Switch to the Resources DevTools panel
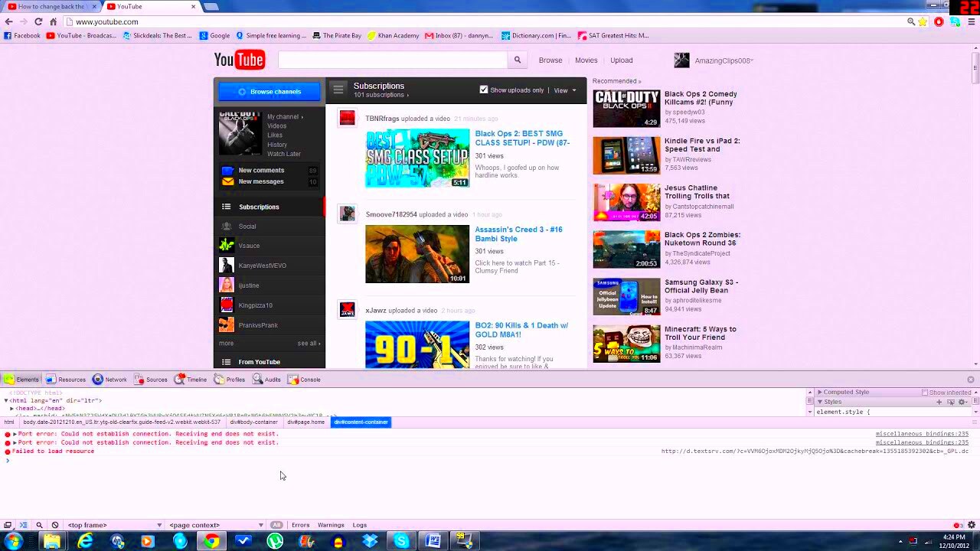 coord(65,380)
